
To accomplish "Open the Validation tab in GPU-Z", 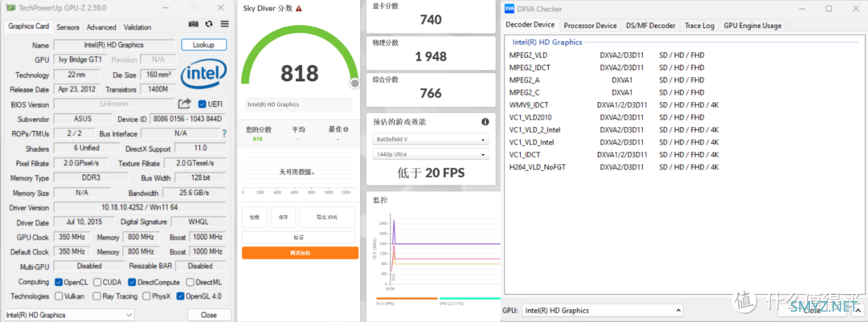I will (137, 27).
